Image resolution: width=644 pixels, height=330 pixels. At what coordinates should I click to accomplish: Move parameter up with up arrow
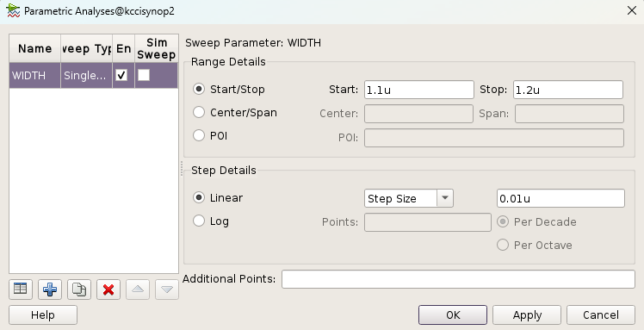point(138,290)
